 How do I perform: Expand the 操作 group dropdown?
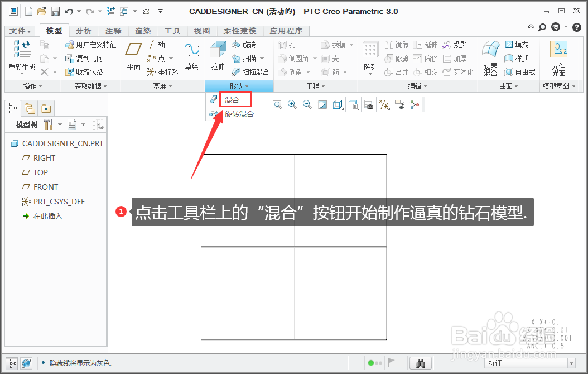click(x=32, y=86)
